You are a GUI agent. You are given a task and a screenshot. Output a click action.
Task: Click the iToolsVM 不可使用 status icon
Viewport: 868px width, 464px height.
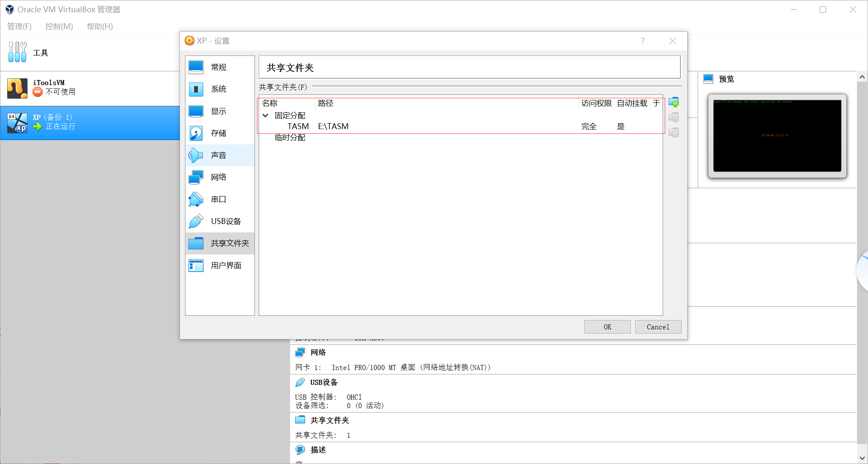[38, 92]
